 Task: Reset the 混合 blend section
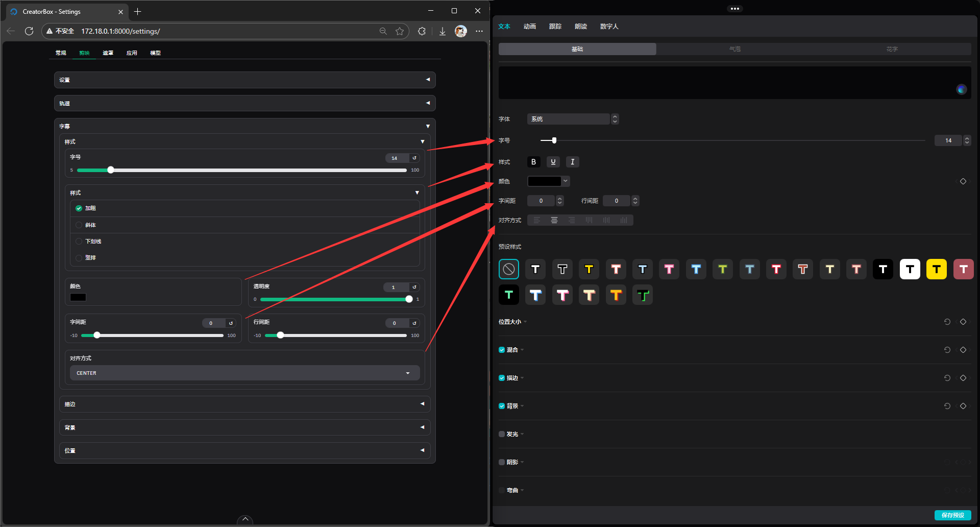click(947, 350)
